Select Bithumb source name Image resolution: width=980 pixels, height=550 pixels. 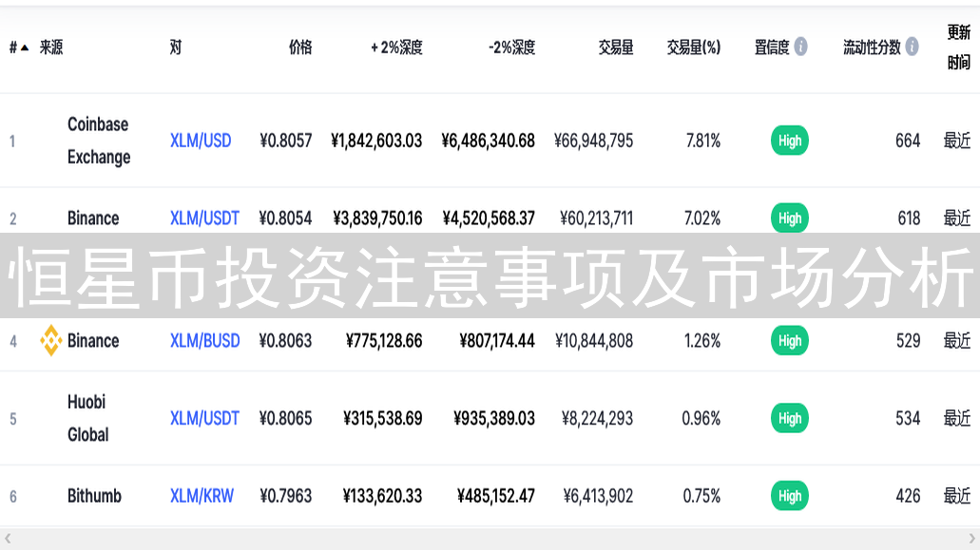(x=94, y=496)
